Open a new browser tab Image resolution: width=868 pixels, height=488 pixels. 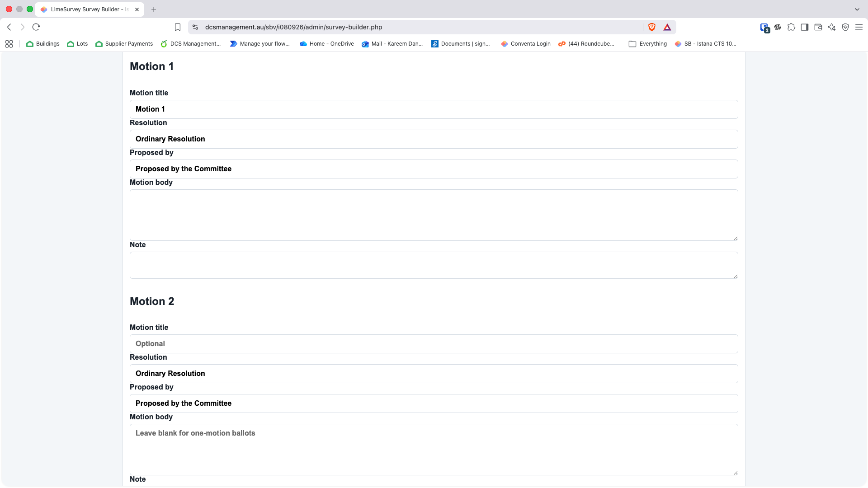[154, 9]
